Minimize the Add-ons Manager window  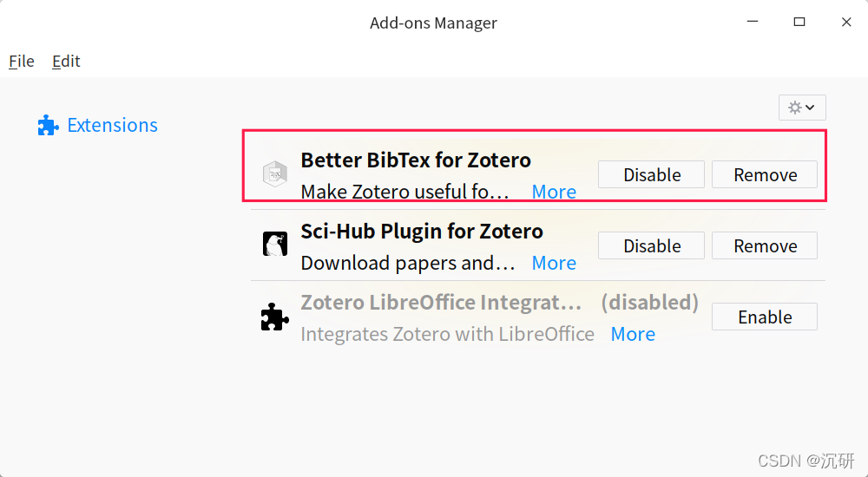click(753, 23)
